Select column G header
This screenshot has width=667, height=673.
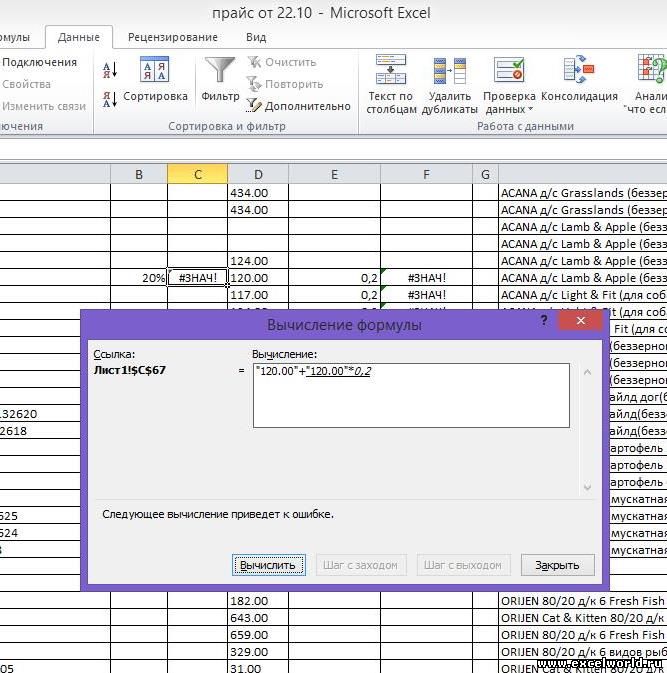coord(485,174)
